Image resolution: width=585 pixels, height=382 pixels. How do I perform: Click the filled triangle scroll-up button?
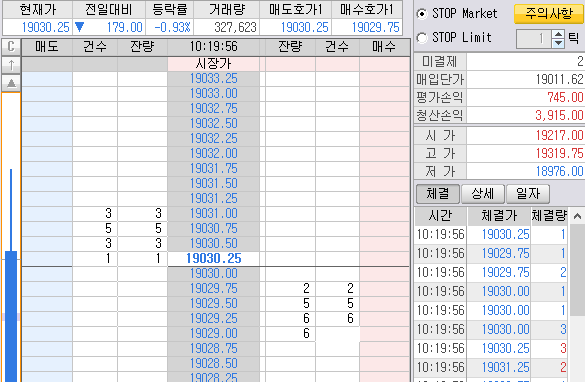[x=11, y=83]
